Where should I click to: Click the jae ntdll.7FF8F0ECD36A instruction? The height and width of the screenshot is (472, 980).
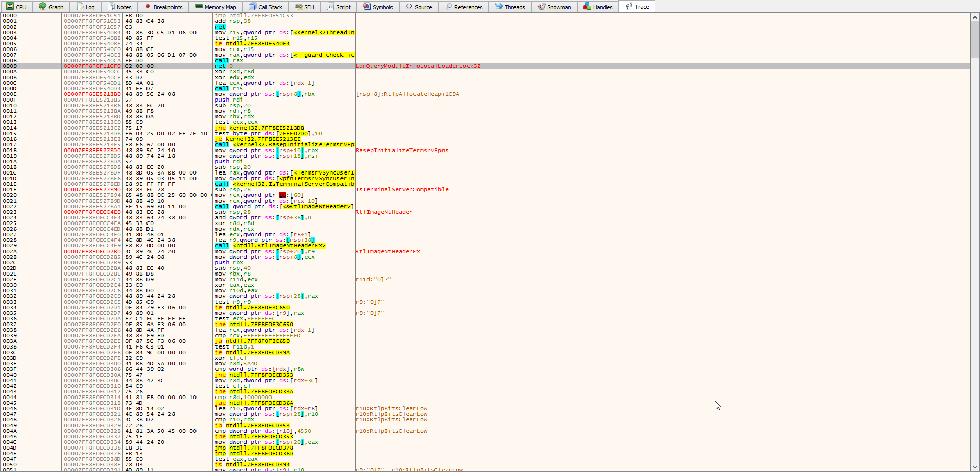[254, 403]
